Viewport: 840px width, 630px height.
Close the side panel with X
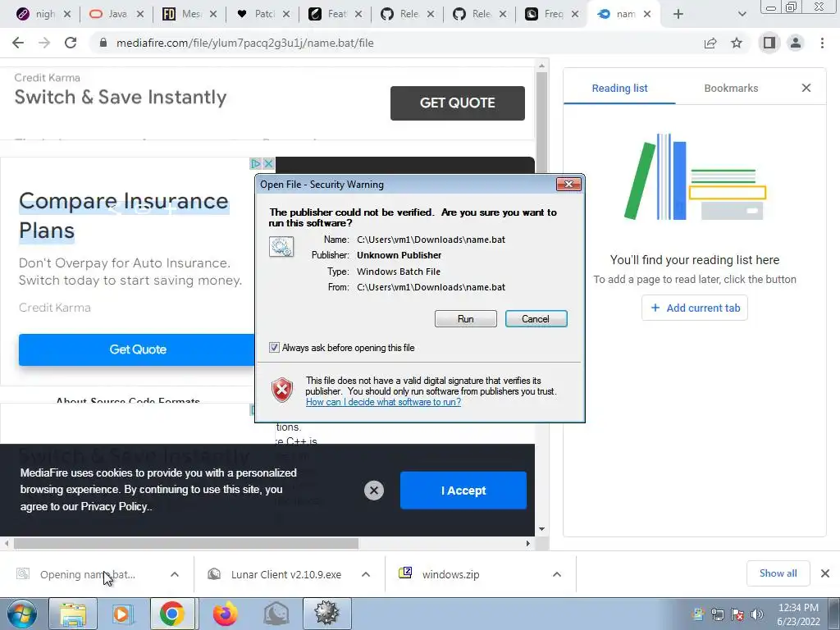(x=806, y=88)
